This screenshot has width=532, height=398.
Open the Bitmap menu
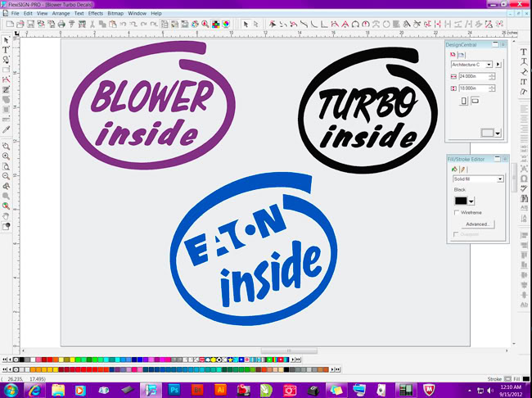117,14
